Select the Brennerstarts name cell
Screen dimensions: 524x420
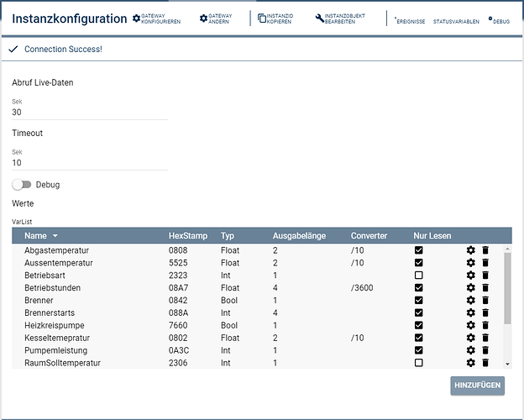50,312
